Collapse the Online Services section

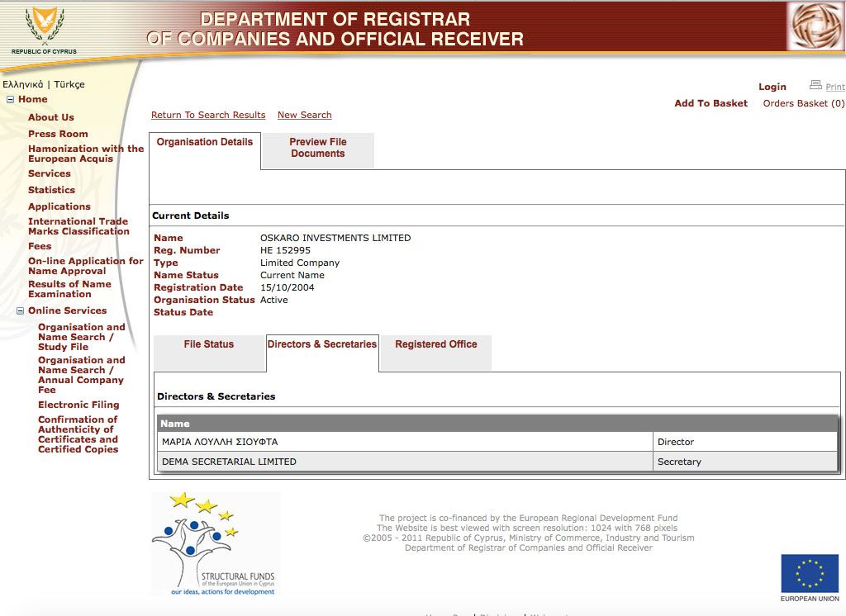click(21, 311)
